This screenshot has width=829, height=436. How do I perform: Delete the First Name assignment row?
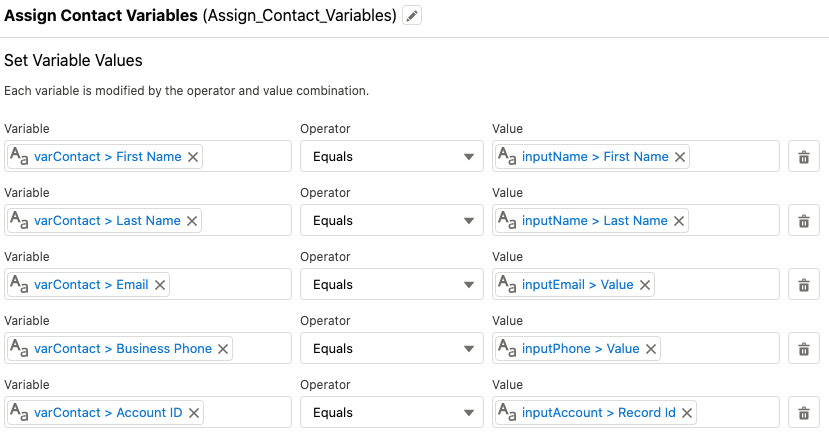(x=804, y=156)
